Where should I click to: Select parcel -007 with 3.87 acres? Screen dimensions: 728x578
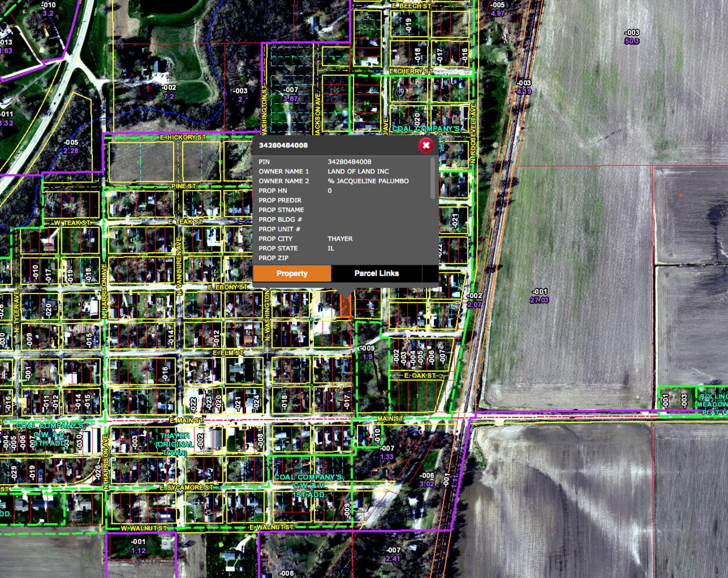click(x=290, y=94)
